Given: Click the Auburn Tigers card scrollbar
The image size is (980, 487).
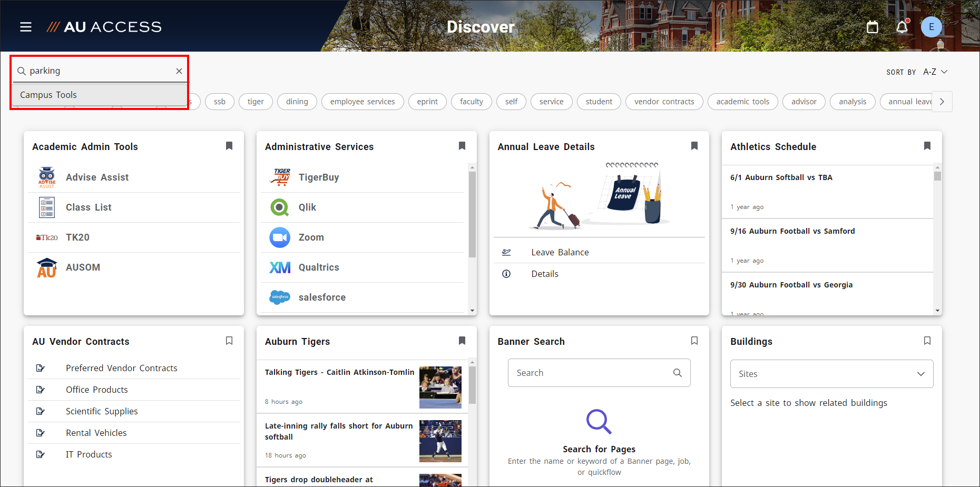Looking at the screenshot, I should (472, 385).
